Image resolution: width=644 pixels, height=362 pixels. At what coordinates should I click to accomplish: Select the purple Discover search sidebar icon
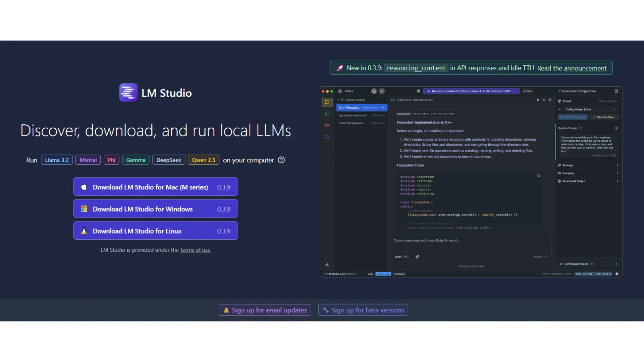tap(327, 137)
